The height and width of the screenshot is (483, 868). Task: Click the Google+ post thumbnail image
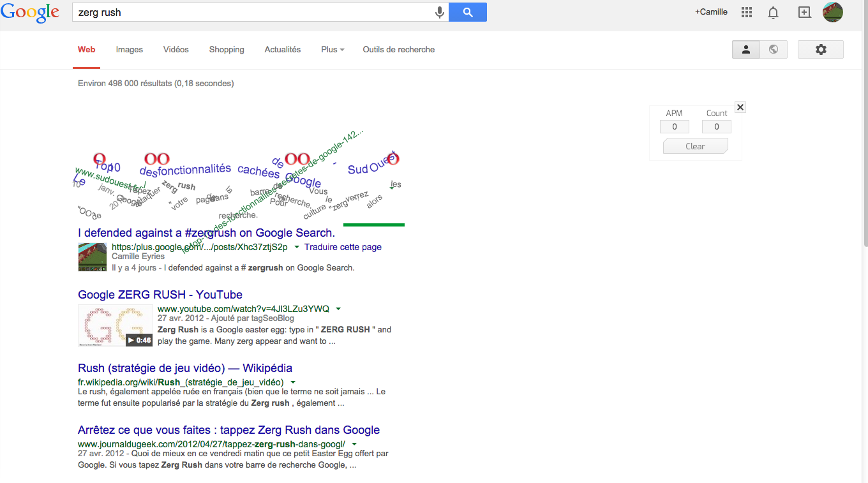(x=93, y=257)
